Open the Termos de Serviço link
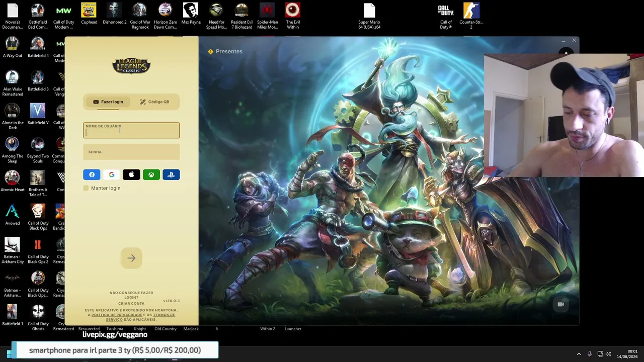644x362 pixels. coord(140,317)
